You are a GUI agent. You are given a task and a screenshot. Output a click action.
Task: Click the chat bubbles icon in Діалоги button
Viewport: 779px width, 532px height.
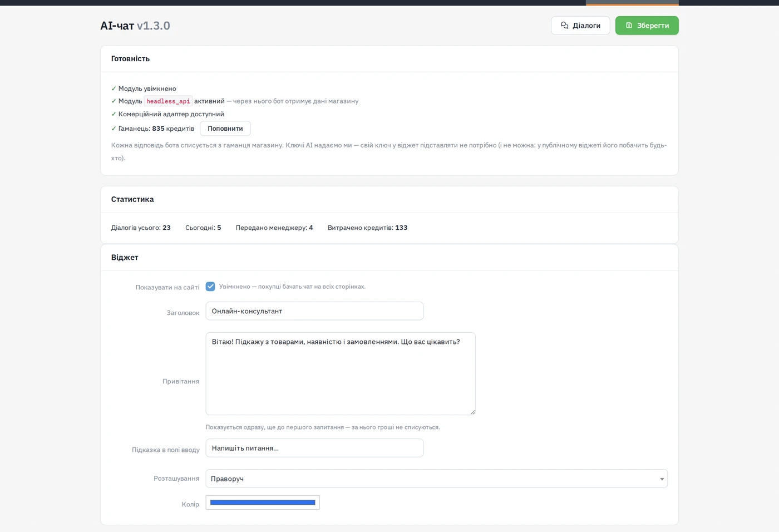coord(565,26)
